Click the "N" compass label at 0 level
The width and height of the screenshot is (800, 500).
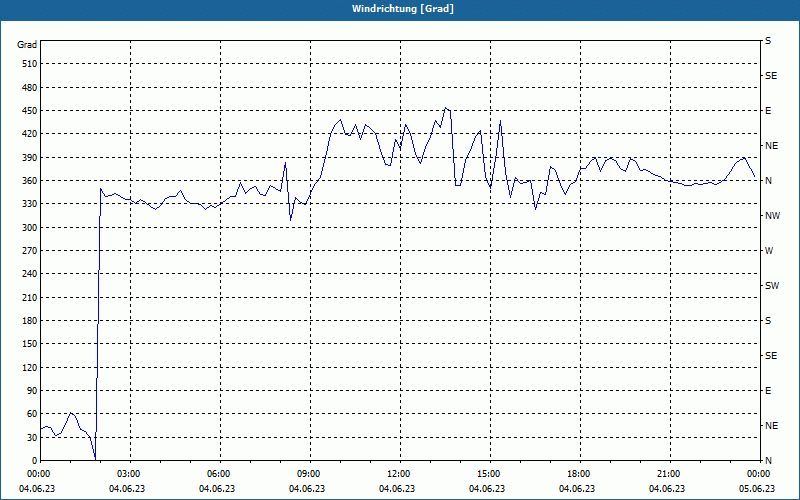pos(769,461)
